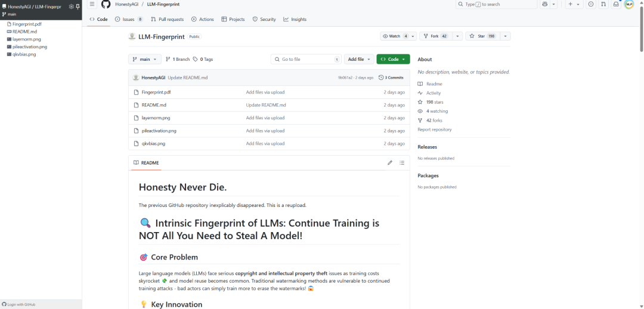
Task: Open your pull requests icon in header
Action: pyautogui.click(x=603, y=4)
